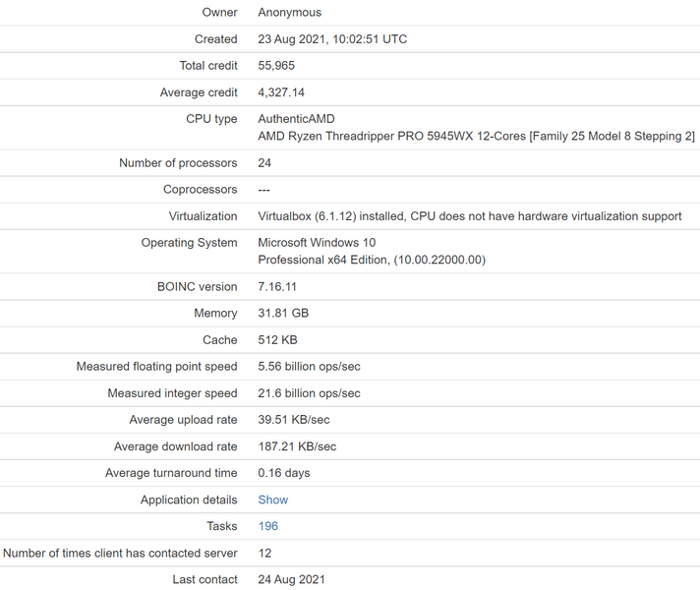The height and width of the screenshot is (590, 700).
Task: Click the Professional x64 Edition version line
Action: [x=371, y=260]
